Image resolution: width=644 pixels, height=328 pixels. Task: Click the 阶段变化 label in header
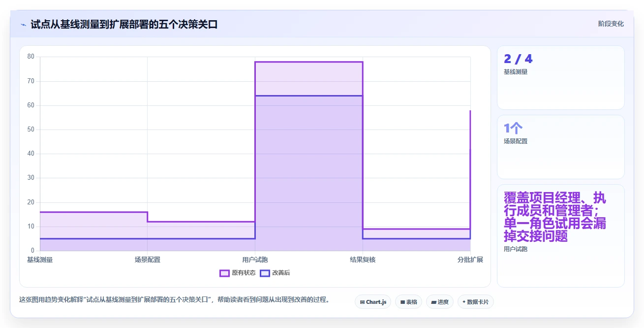[x=611, y=24]
